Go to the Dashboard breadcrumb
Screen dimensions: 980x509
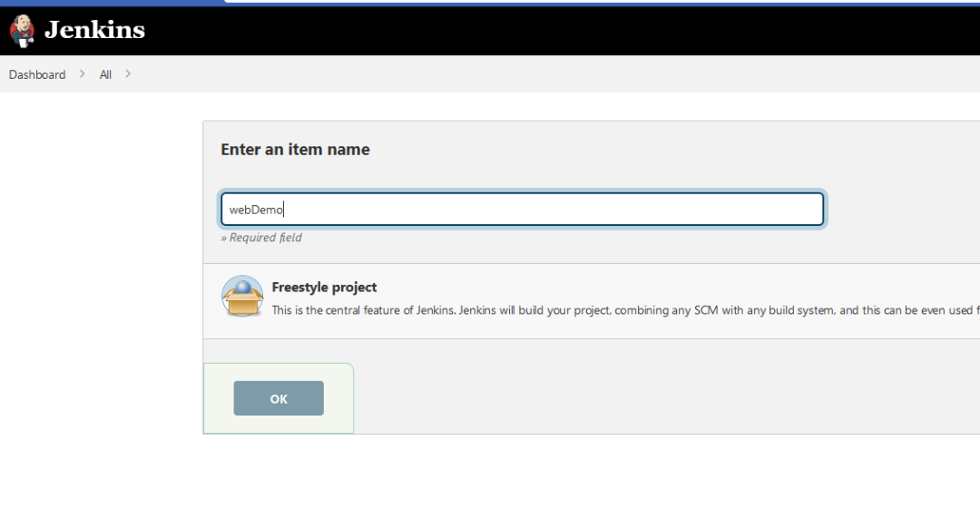37,74
